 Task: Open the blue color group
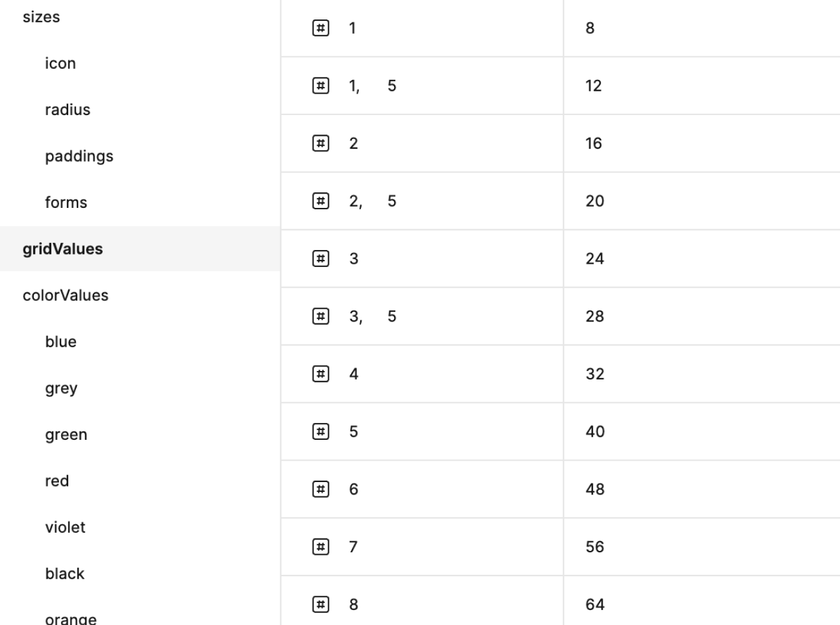click(x=61, y=342)
